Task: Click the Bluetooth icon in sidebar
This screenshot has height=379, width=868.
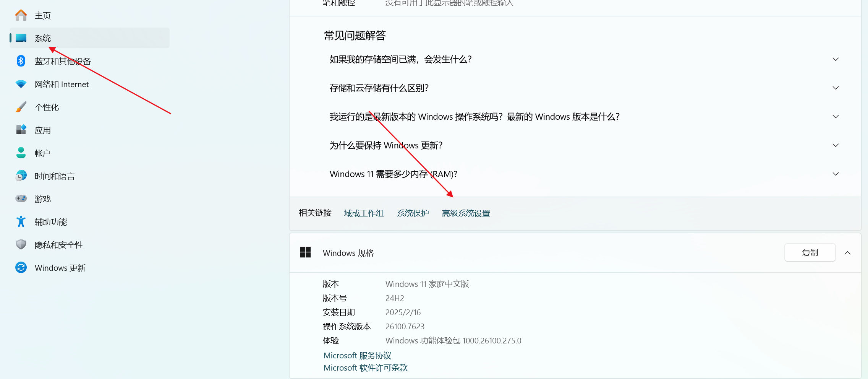Action: pyautogui.click(x=21, y=61)
